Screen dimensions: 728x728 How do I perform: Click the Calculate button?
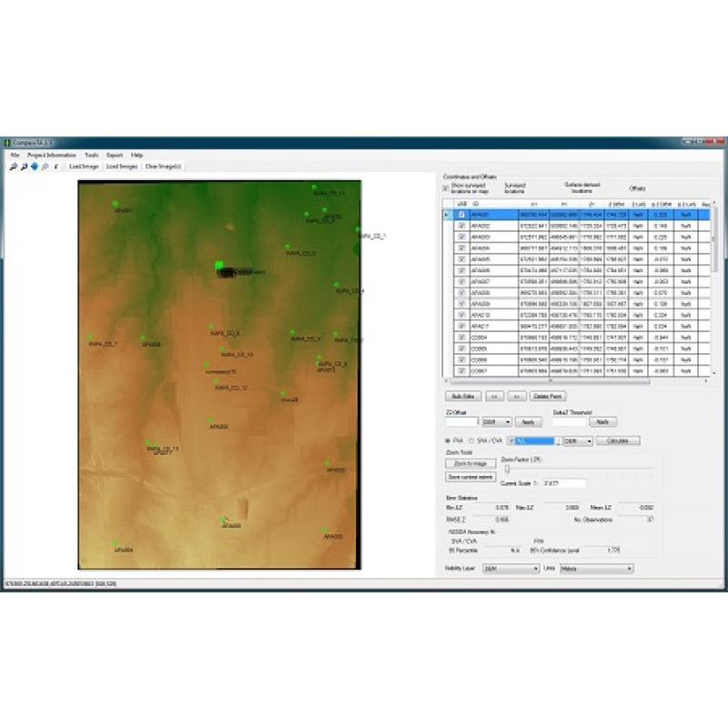618,441
